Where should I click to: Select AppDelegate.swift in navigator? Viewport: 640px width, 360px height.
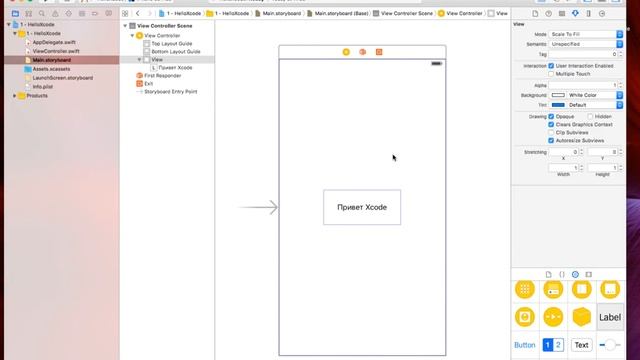coord(54,42)
